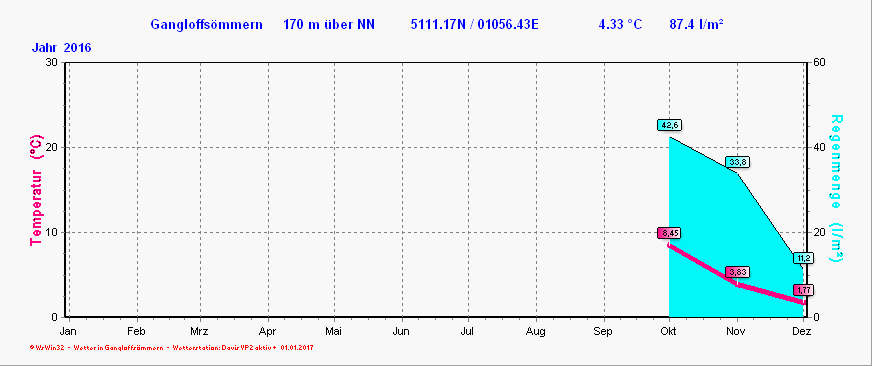Select the Jun month axis label
The height and width of the screenshot is (366, 872).
(401, 332)
